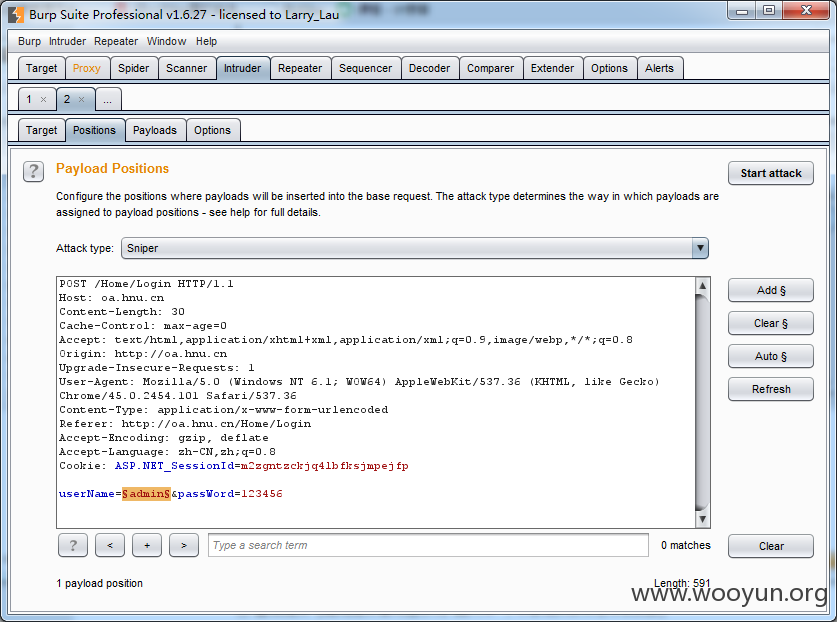Image resolution: width=837 pixels, height=622 pixels.
Task: Switch to the Sequencer tab
Action: 365,68
